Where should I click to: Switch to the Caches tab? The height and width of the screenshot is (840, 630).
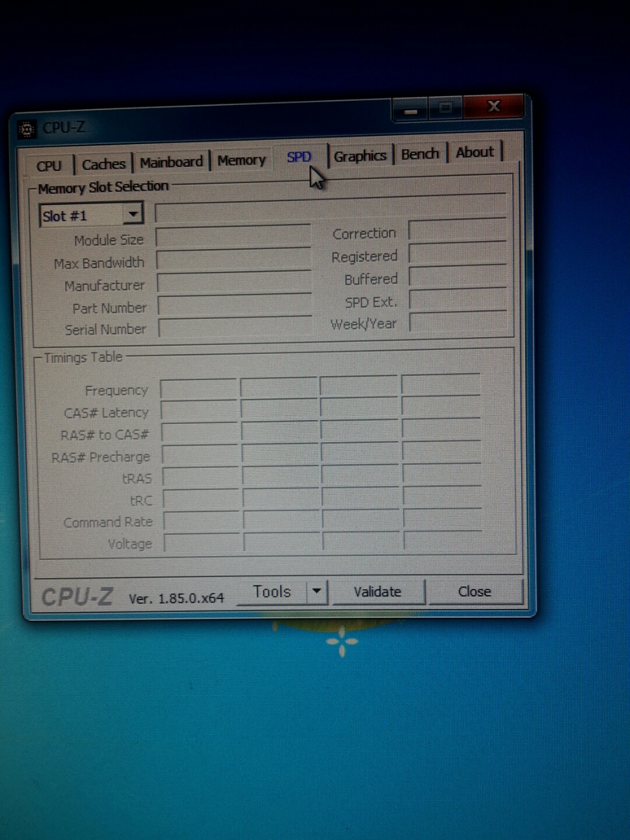point(103,164)
